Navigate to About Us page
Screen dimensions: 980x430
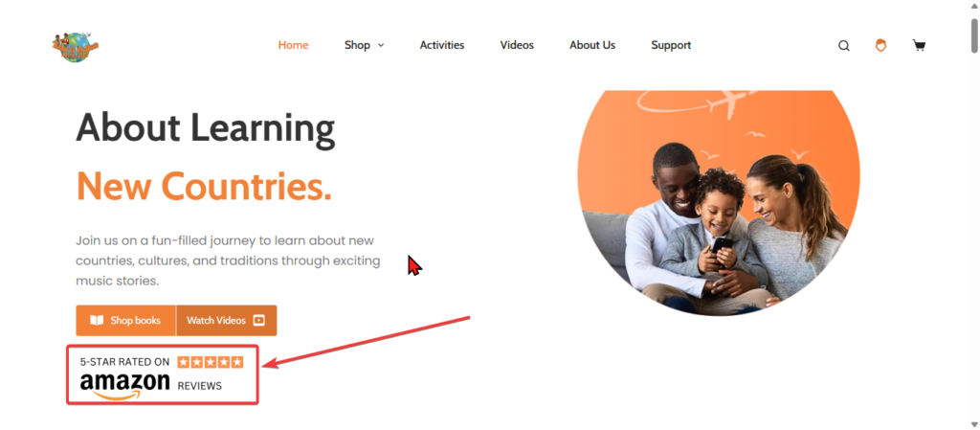tap(591, 45)
